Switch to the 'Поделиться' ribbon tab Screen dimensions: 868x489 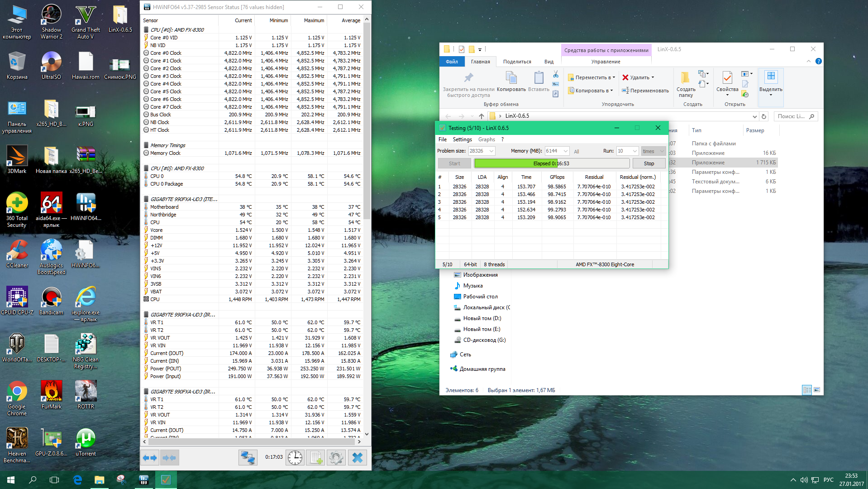pos(517,62)
